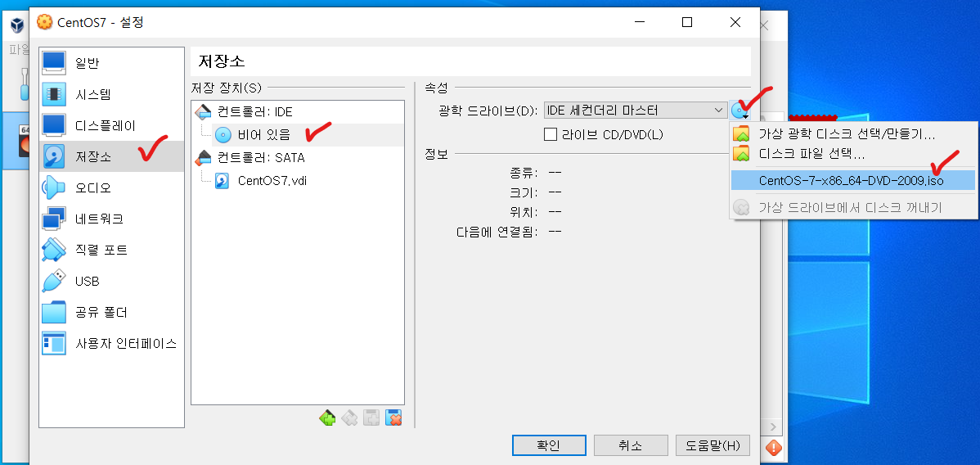Viewport: 980px width, 465px height.
Task: Click the CD icon beside 비어 있음
Action: point(223,134)
